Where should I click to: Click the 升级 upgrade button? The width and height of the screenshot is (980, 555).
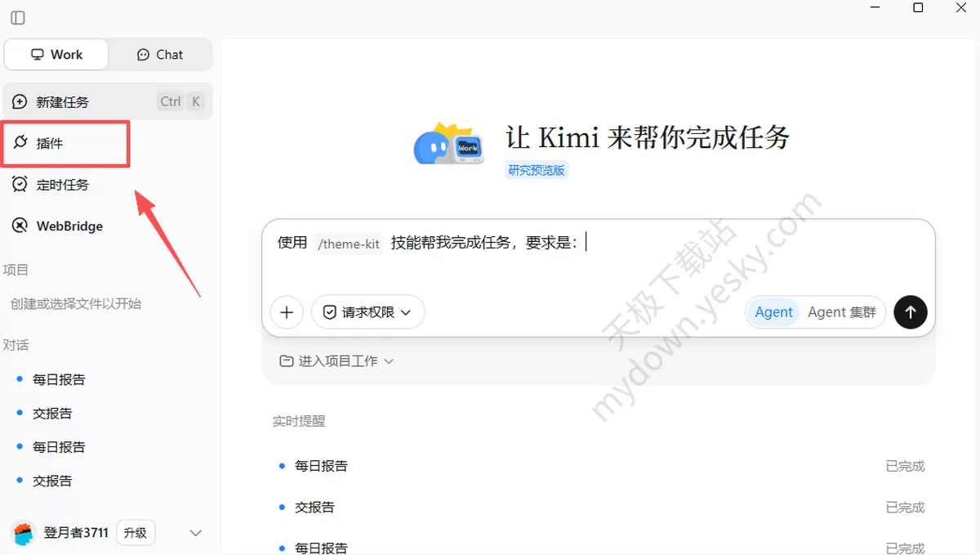(136, 533)
